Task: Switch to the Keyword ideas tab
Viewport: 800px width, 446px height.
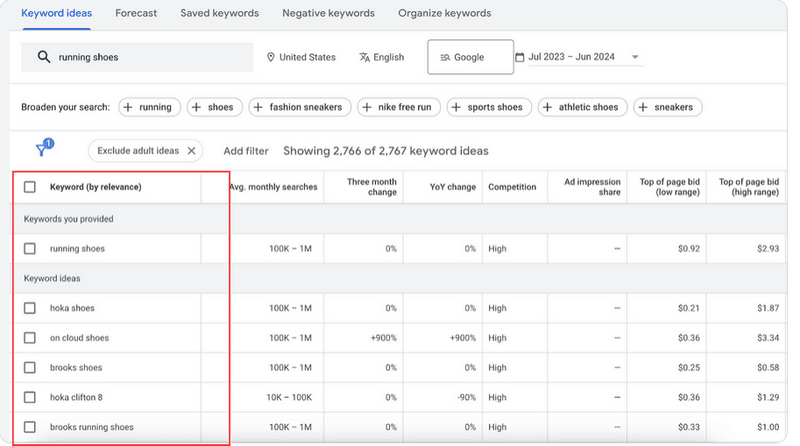Action: pyautogui.click(x=57, y=13)
